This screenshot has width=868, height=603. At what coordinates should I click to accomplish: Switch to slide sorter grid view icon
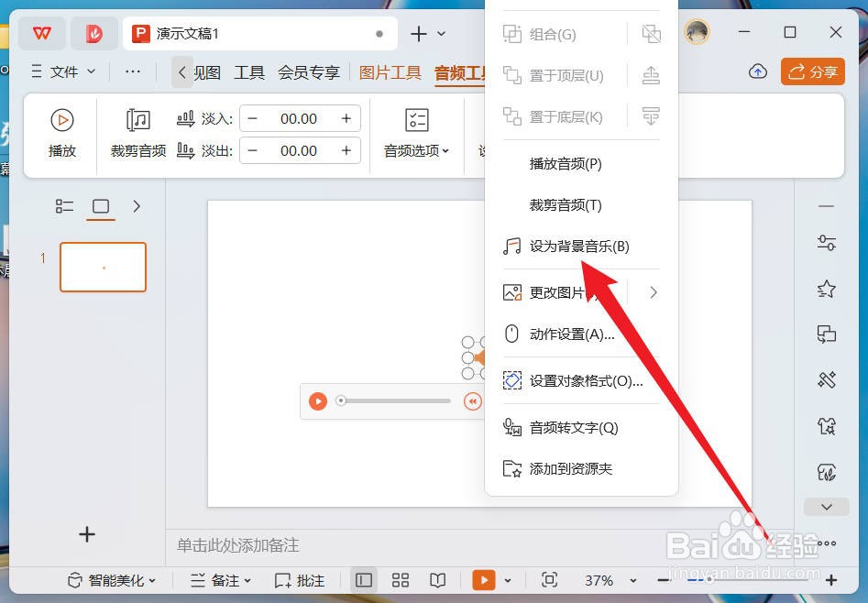point(401,579)
